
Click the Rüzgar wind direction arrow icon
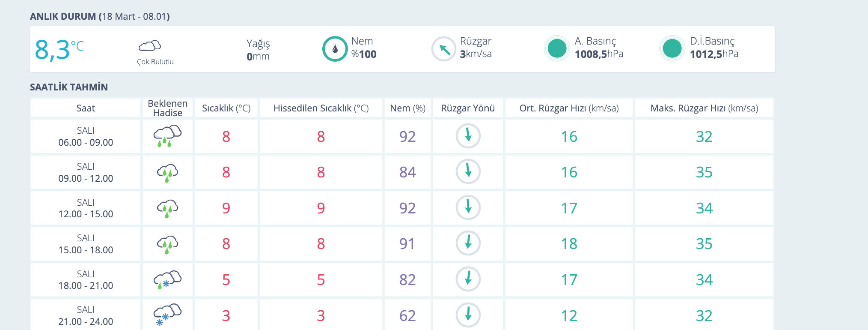point(444,49)
